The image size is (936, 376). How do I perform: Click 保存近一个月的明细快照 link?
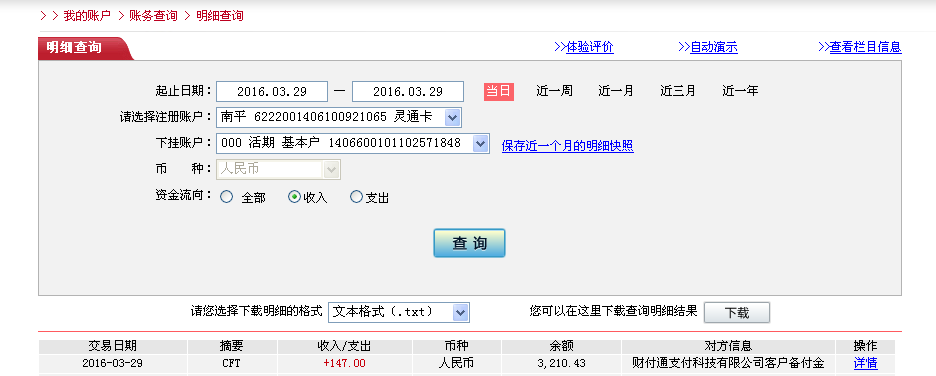tap(568, 146)
